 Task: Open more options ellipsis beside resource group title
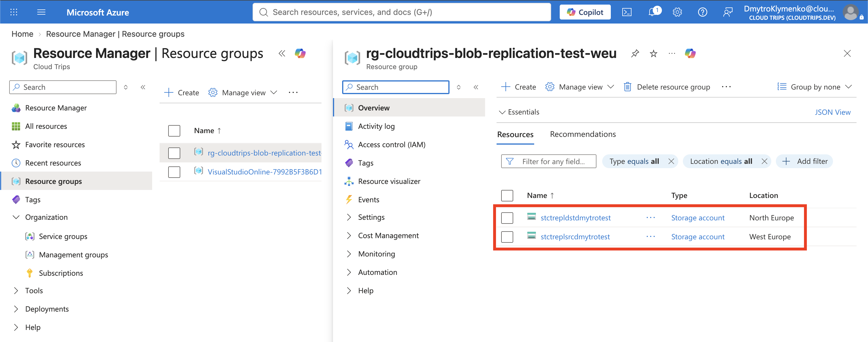[x=672, y=53]
